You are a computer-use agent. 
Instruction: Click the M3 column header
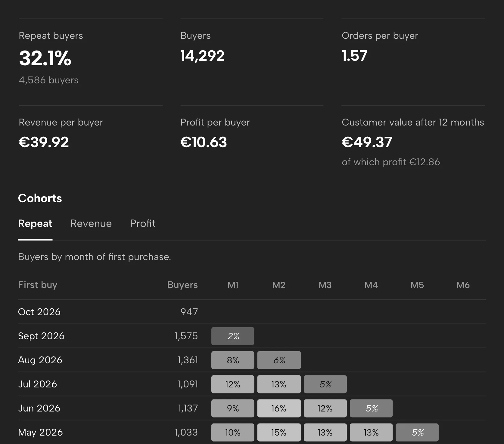click(x=325, y=285)
